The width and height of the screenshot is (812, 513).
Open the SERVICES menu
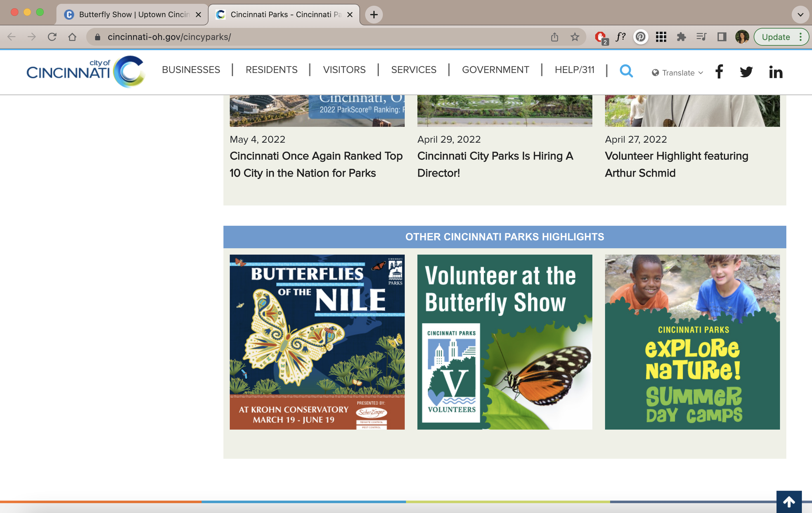(414, 70)
